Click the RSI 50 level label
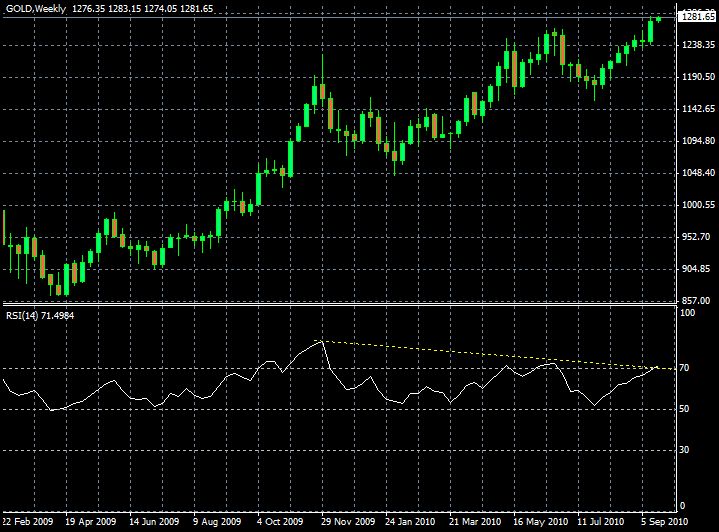 [x=684, y=409]
